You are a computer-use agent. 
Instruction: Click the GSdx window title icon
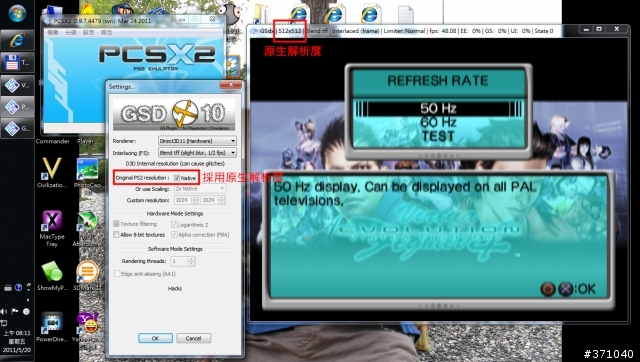coord(254,31)
